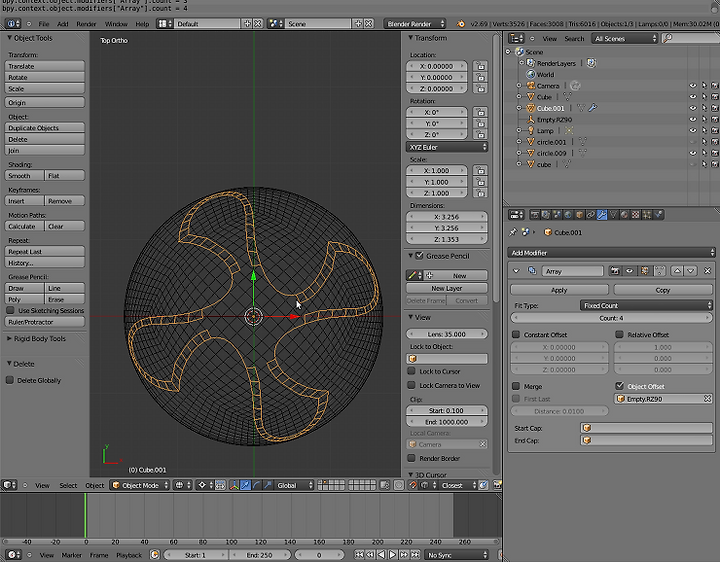Click the Duplicate Objects button
The image size is (720, 562).
coord(45,128)
